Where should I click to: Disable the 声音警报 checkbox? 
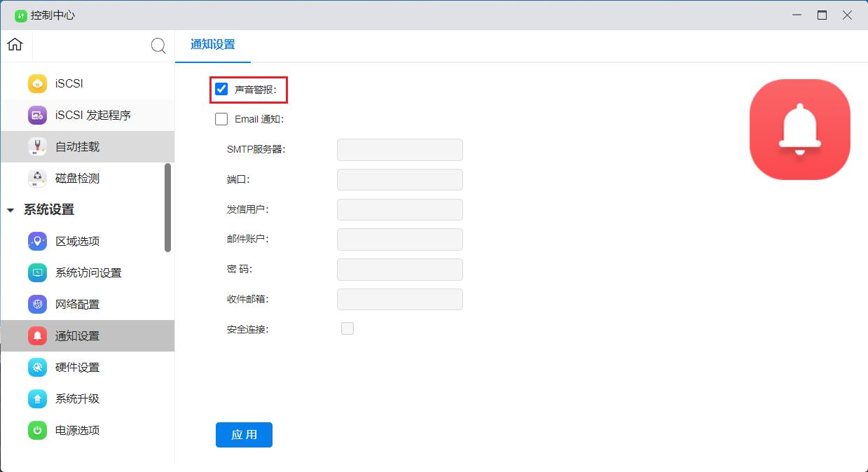(221, 89)
